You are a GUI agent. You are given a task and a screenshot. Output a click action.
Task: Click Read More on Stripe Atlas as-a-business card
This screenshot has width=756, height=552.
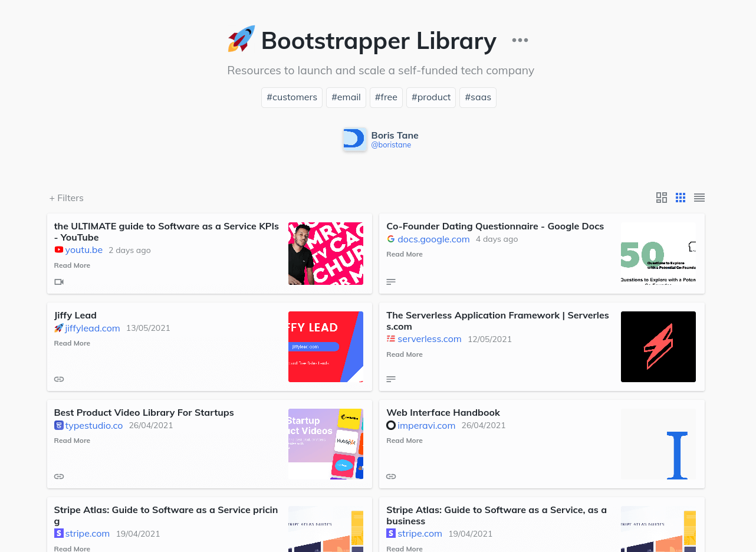pos(405,548)
